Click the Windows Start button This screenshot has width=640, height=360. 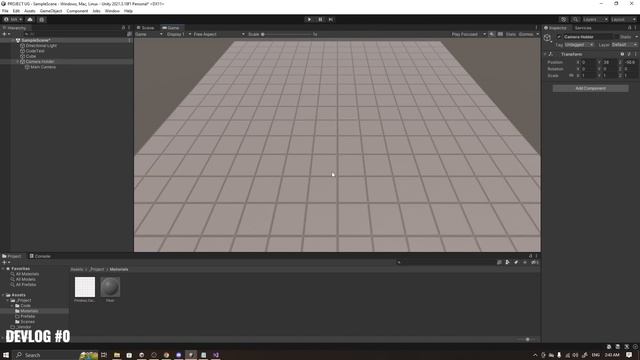coord(6,355)
